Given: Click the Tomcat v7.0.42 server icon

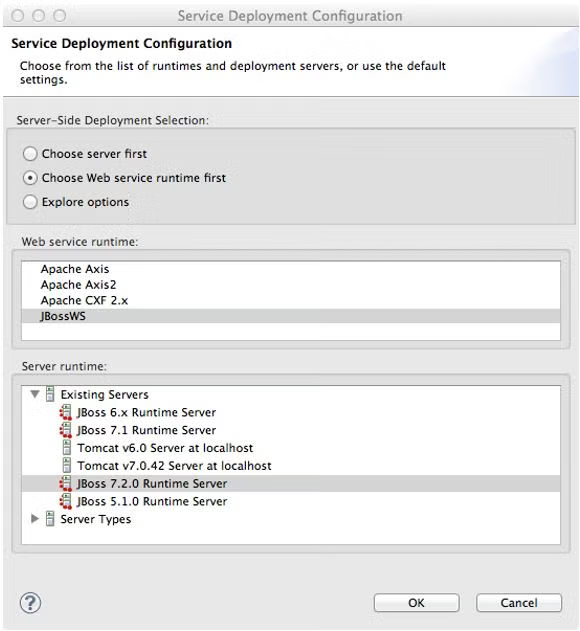Looking at the screenshot, I should [67, 465].
